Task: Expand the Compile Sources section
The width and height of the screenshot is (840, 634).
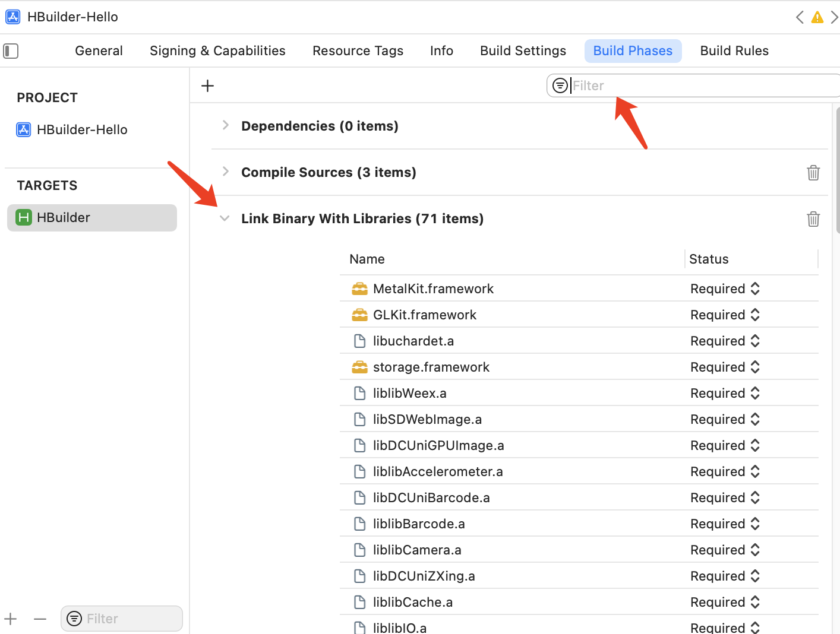Action: click(x=225, y=172)
